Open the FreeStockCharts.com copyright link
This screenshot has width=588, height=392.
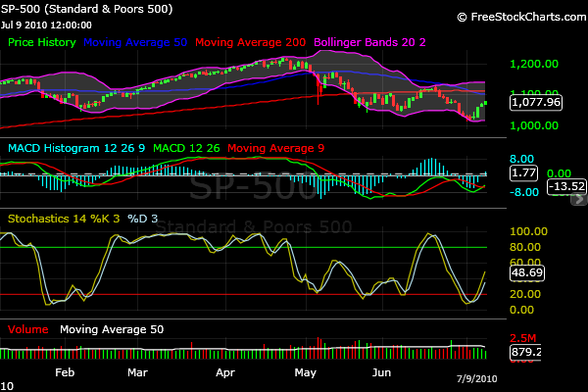tap(521, 17)
